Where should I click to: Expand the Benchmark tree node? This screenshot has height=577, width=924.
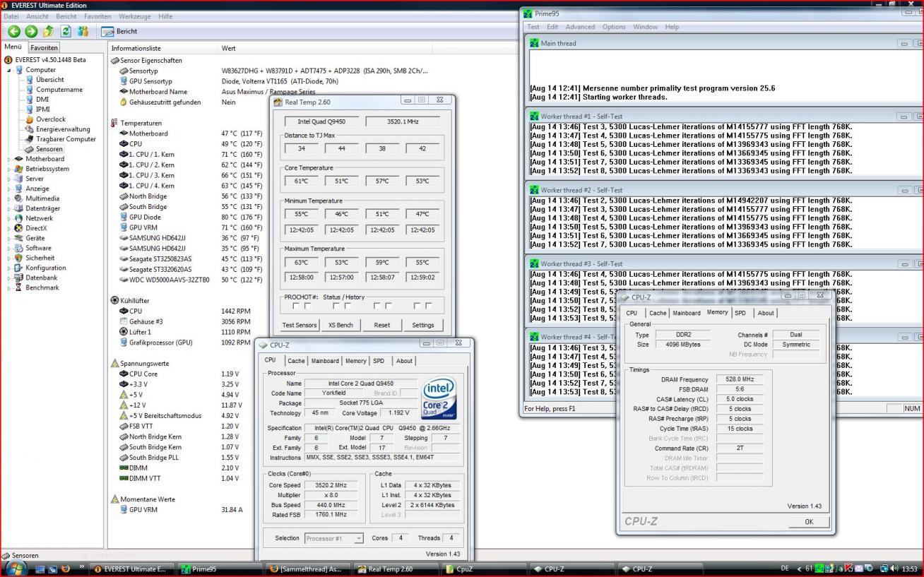[x=9, y=287]
